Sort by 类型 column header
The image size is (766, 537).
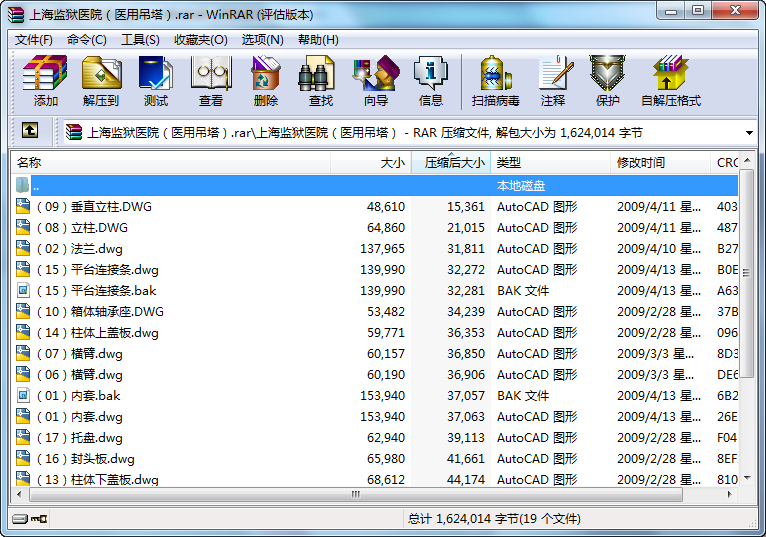551,163
